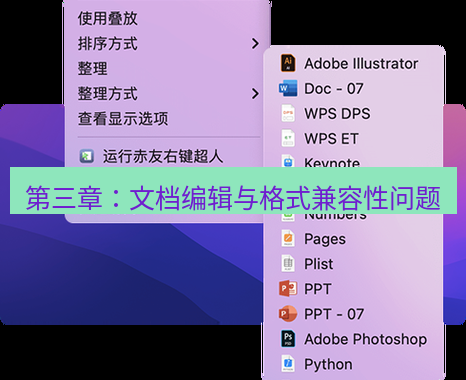Select the PPT entry without 07
The width and height of the screenshot is (466, 380).
pyautogui.click(x=318, y=289)
